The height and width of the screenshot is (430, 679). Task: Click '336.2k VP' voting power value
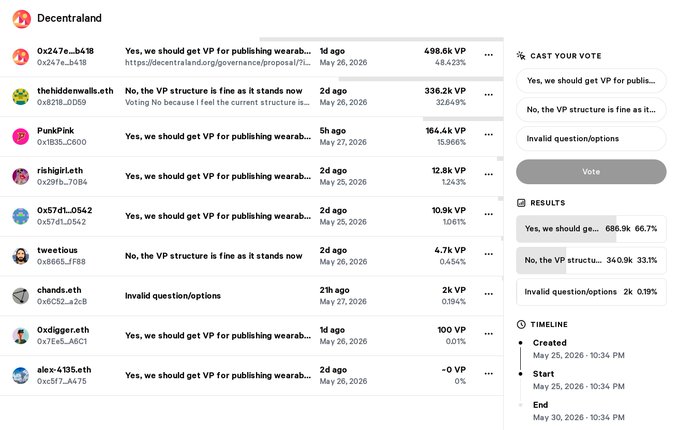[x=445, y=91]
